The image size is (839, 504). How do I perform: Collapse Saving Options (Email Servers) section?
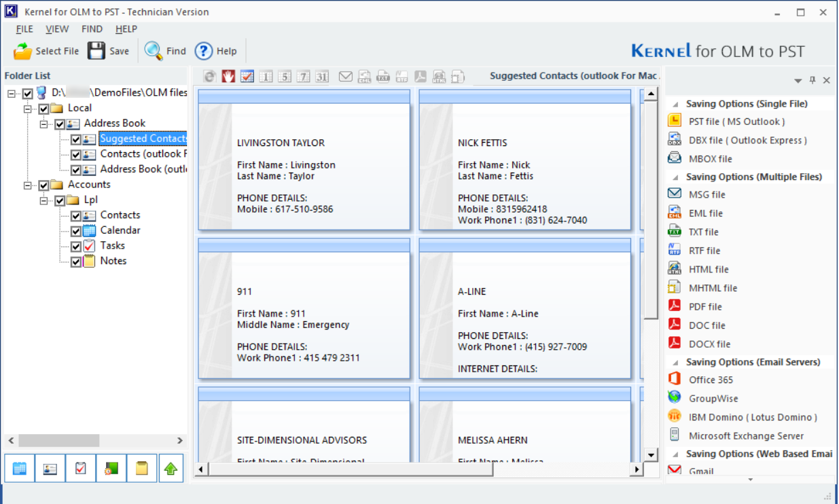pyautogui.click(x=675, y=362)
